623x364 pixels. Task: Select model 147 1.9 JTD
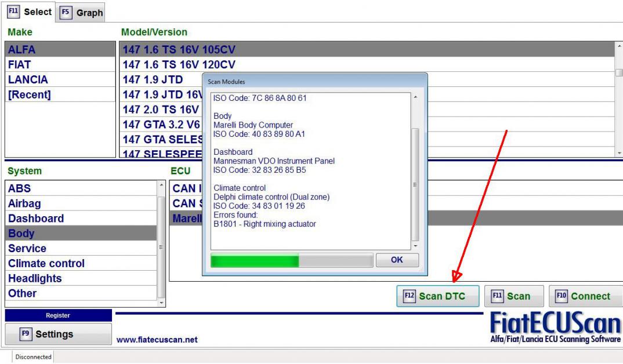point(161,79)
